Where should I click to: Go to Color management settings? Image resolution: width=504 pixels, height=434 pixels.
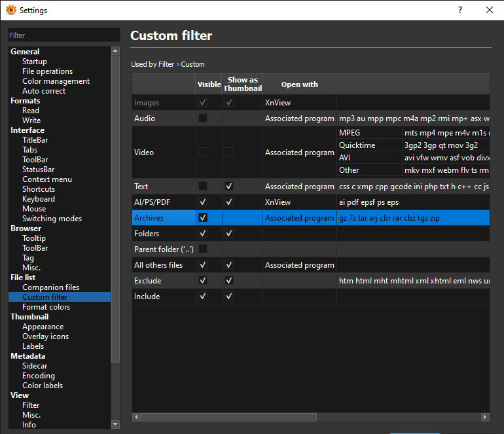(x=56, y=81)
